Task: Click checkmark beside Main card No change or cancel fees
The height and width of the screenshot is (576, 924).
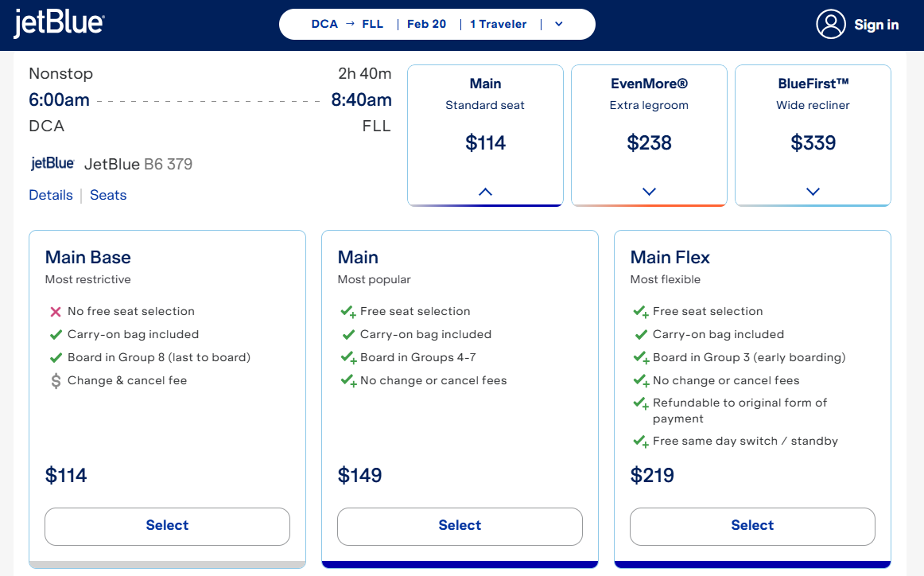Action: [349, 381]
